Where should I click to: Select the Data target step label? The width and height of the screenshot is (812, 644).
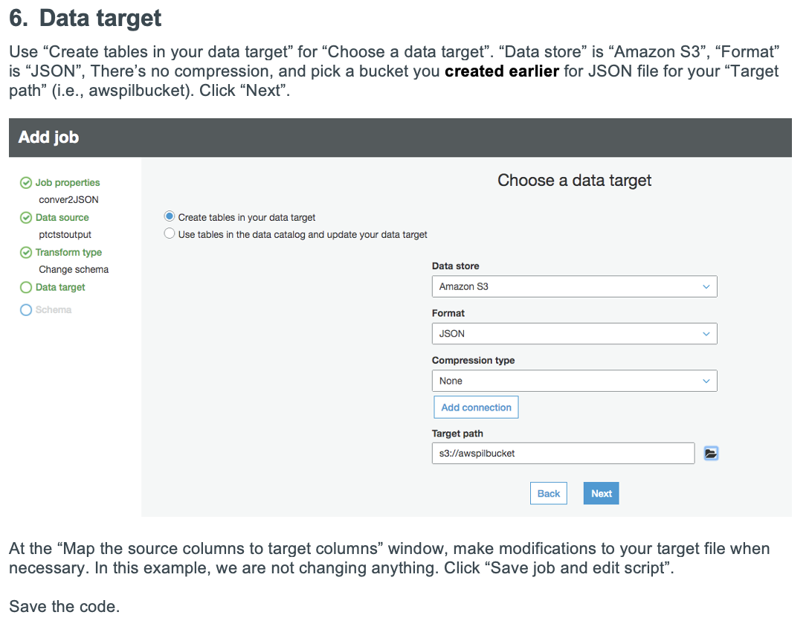click(60, 288)
